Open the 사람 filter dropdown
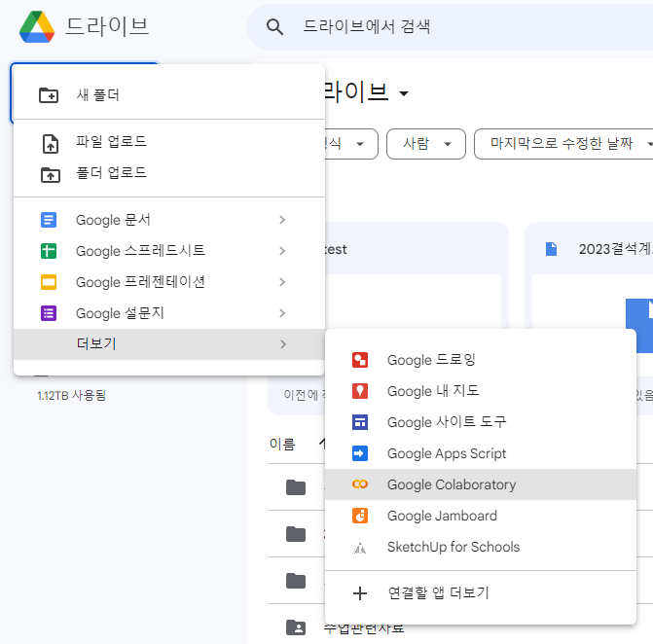 426,144
